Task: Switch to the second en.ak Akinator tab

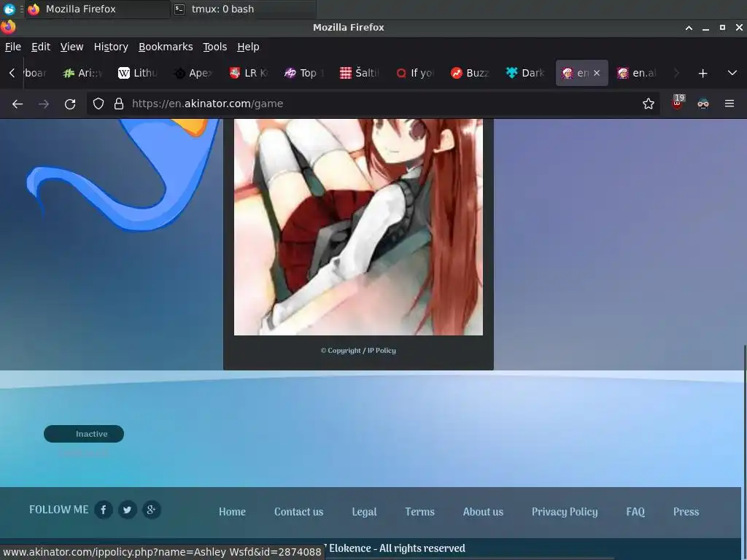Action: [x=638, y=73]
